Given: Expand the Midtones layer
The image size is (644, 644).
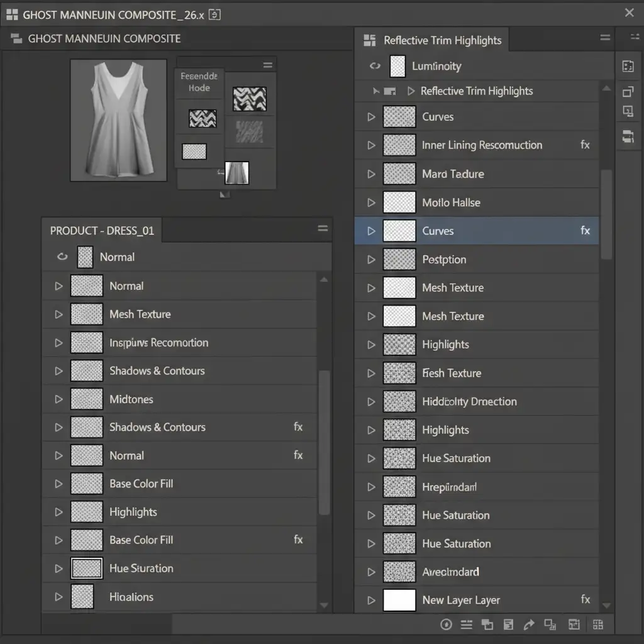Looking at the screenshot, I should tap(58, 399).
